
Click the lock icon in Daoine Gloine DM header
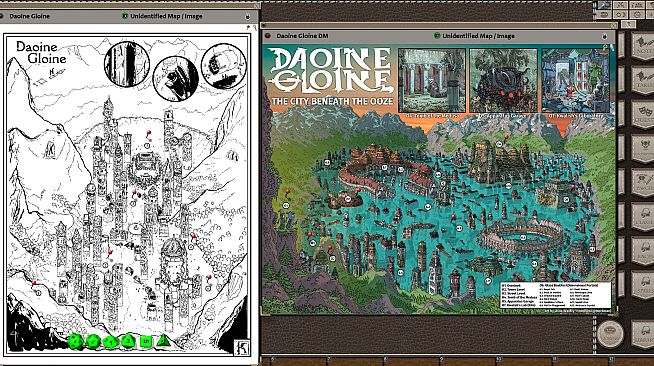pos(604,37)
